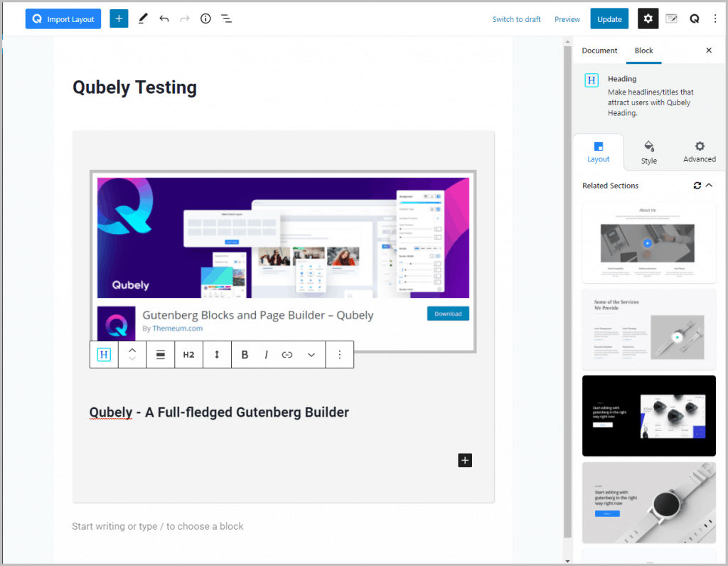The height and width of the screenshot is (566, 728).
Task: Open the more options vertical dots menu
Action: (x=715, y=18)
